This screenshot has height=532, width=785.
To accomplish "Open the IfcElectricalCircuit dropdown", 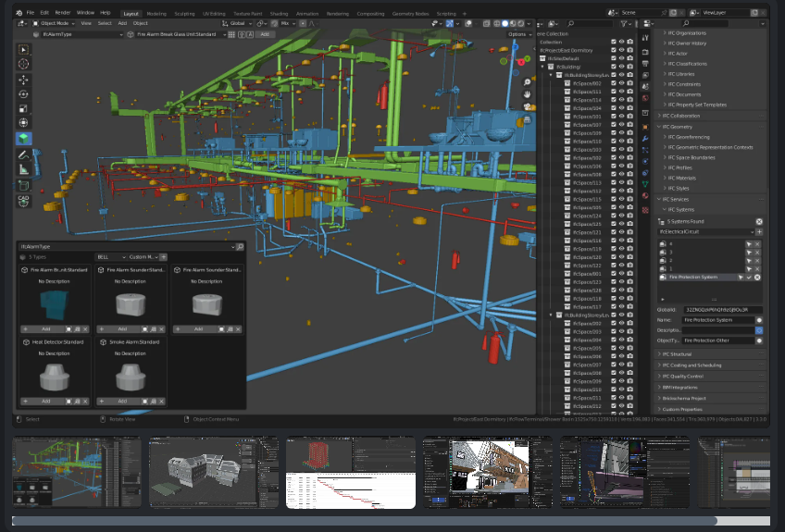I will [705, 231].
